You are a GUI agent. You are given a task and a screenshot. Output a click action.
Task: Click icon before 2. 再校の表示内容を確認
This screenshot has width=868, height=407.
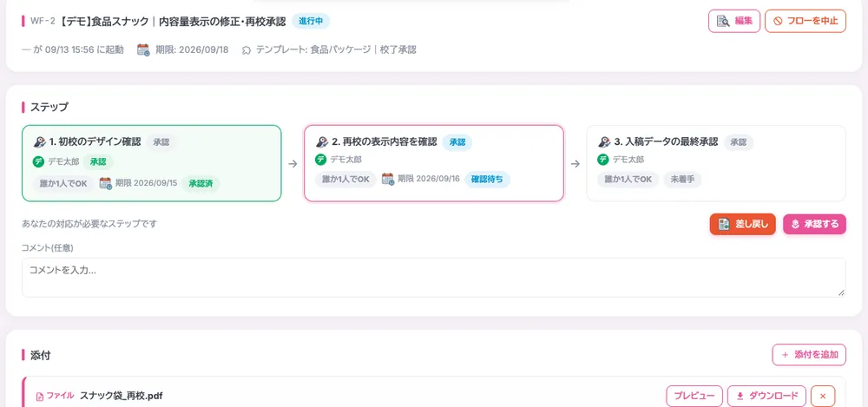(322, 141)
